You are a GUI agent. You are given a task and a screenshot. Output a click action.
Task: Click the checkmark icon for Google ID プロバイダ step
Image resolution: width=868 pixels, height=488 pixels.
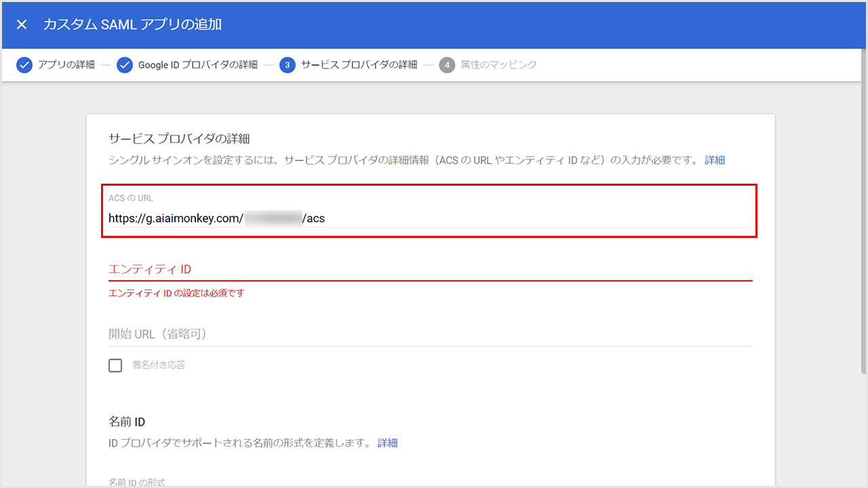click(x=125, y=65)
